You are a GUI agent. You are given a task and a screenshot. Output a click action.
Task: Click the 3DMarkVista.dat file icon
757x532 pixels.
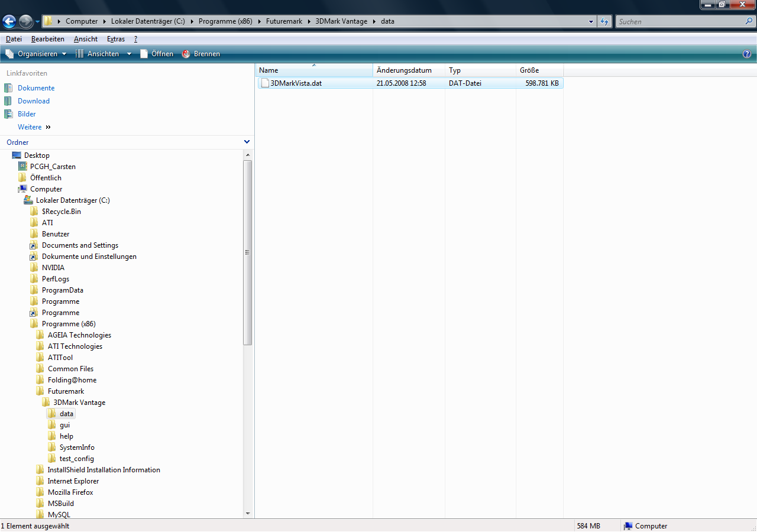tap(265, 83)
